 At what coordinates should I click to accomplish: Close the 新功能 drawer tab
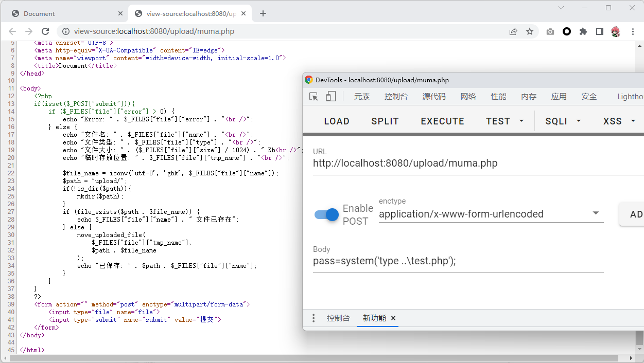393,318
